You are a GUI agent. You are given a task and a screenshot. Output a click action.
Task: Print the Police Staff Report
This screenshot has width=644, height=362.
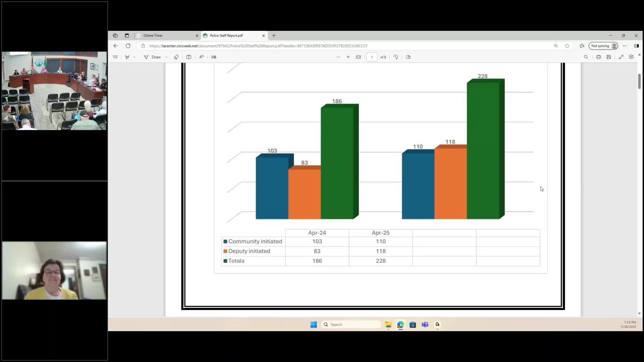tap(598, 57)
